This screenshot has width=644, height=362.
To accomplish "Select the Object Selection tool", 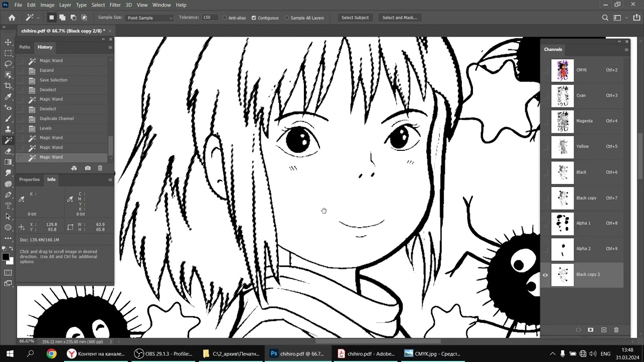I will tap(8, 75).
